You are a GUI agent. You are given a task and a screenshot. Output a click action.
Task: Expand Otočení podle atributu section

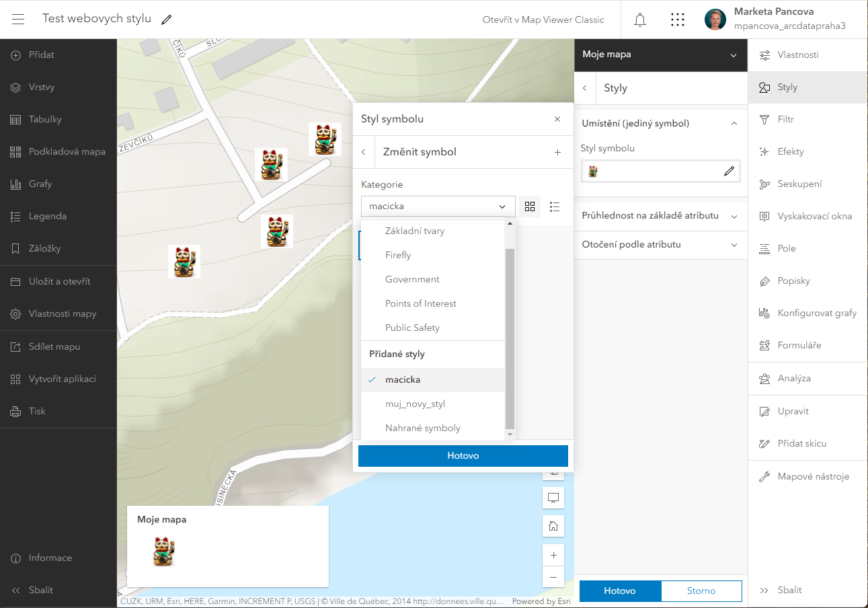pyautogui.click(x=660, y=245)
